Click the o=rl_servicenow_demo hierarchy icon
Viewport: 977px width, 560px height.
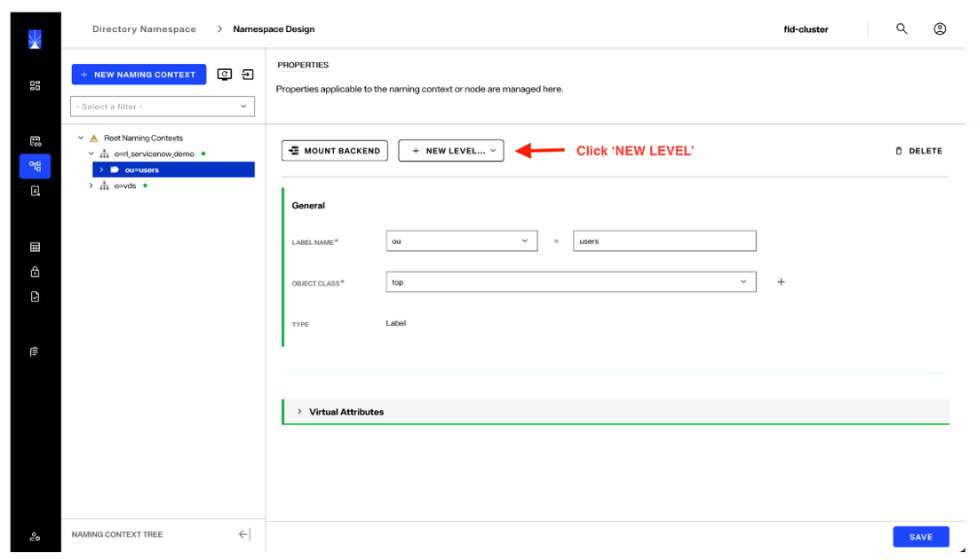tap(104, 154)
